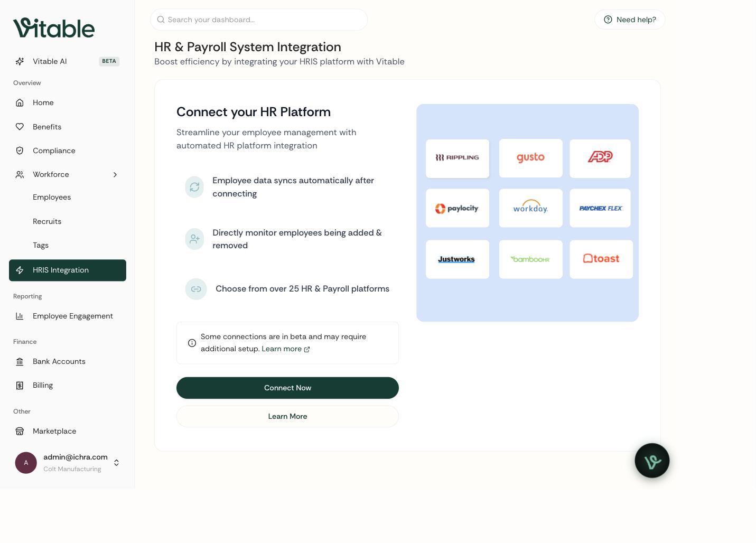Open Vitable AI sparkle icon
The height and width of the screenshot is (543, 756).
tap(20, 61)
